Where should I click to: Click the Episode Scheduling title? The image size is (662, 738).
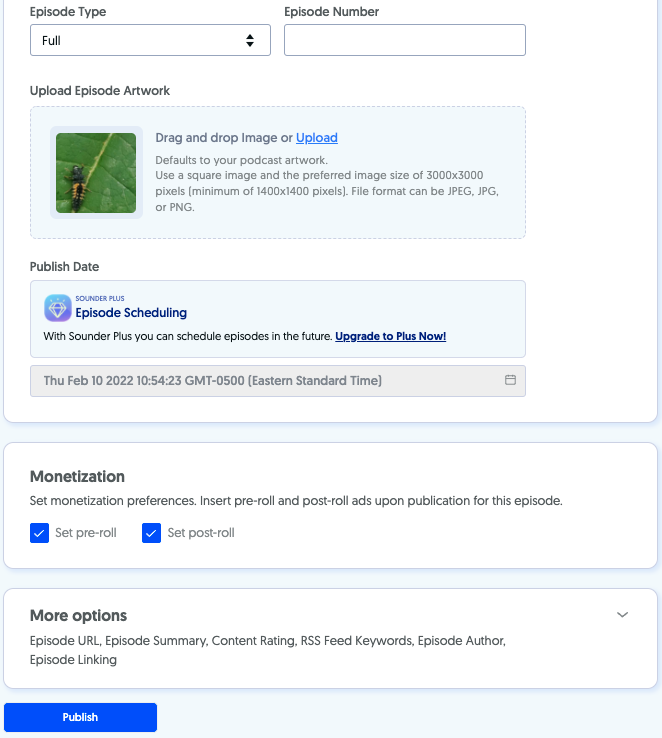(131, 313)
